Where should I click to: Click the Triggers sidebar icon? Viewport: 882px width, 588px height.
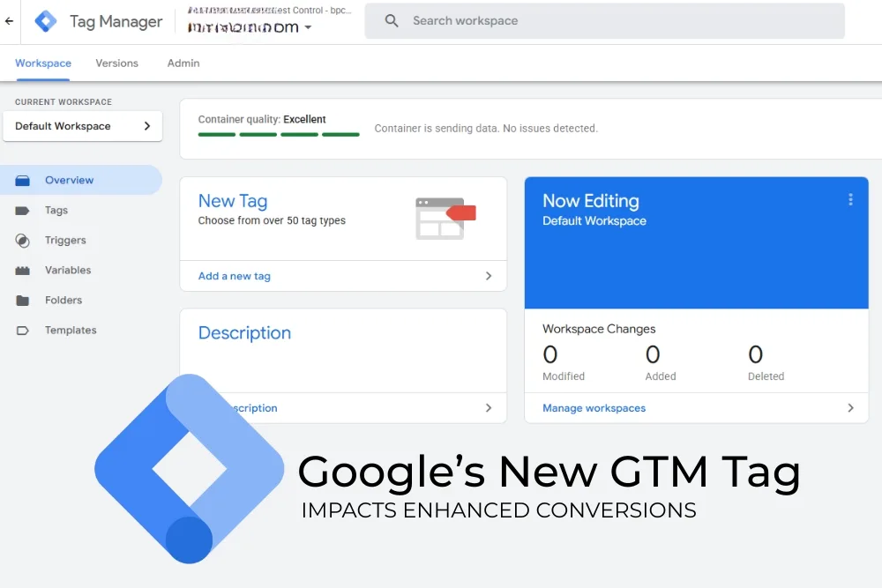tap(23, 241)
